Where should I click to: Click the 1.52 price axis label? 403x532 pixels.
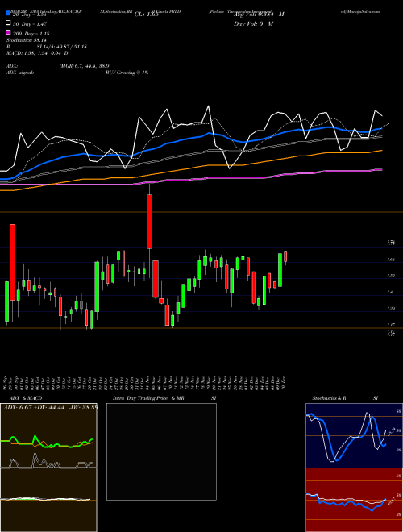pyautogui.click(x=391, y=276)
